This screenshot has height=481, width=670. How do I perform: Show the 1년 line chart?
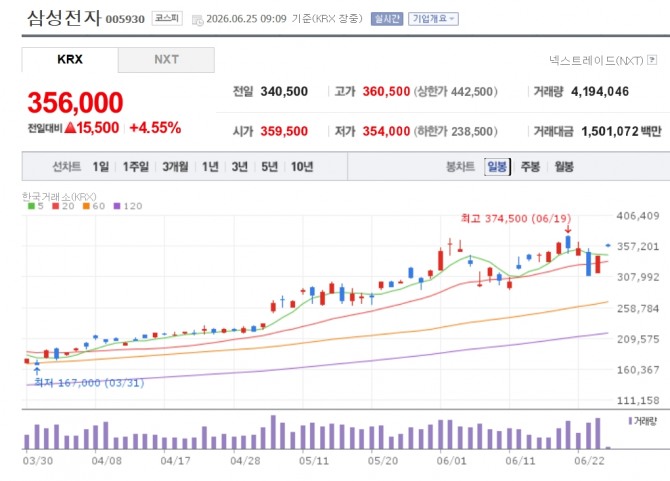pos(210,167)
